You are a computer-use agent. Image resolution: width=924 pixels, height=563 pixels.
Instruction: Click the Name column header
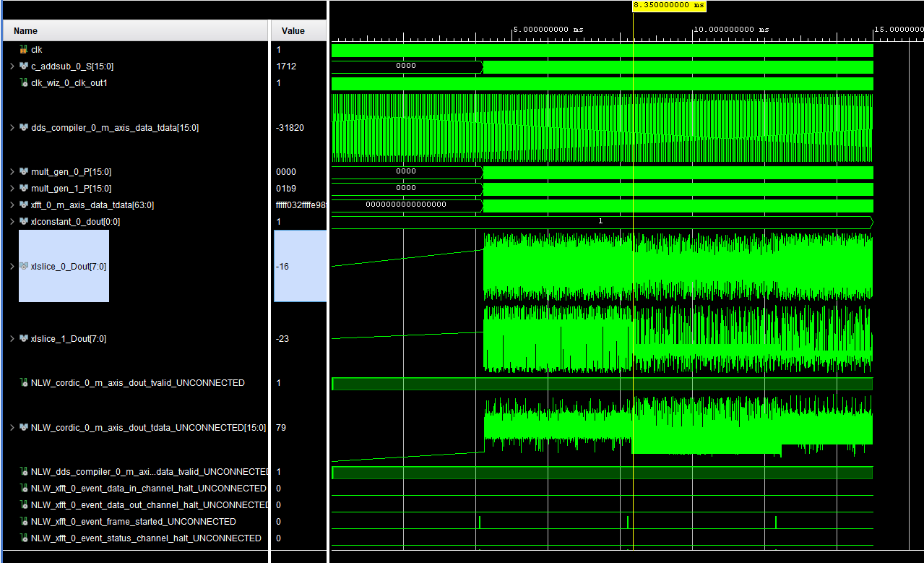click(x=26, y=31)
